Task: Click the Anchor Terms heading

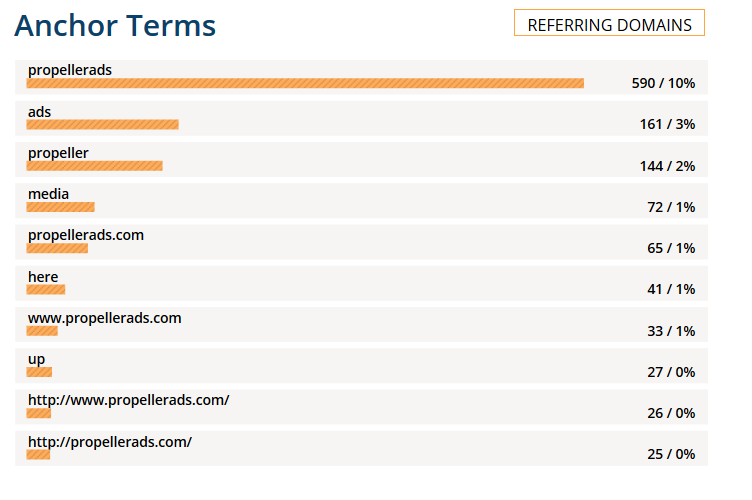Action: click(x=115, y=25)
